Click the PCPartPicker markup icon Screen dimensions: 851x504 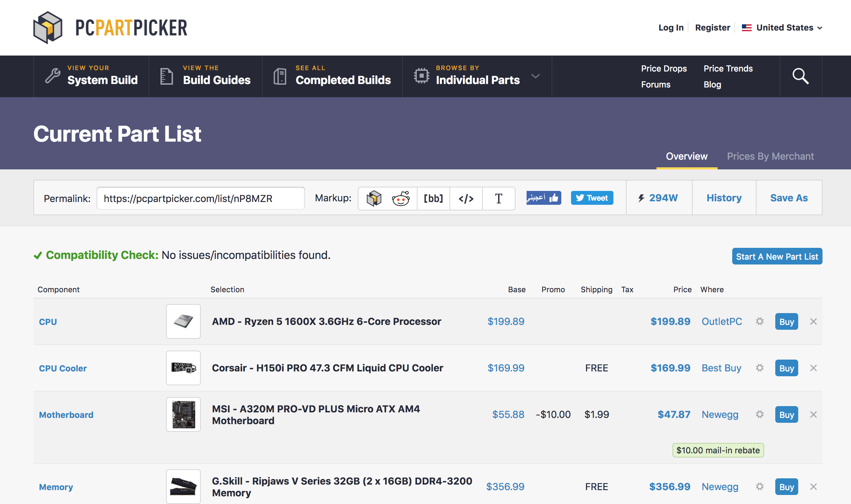pyautogui.click(x=374, y=198)
